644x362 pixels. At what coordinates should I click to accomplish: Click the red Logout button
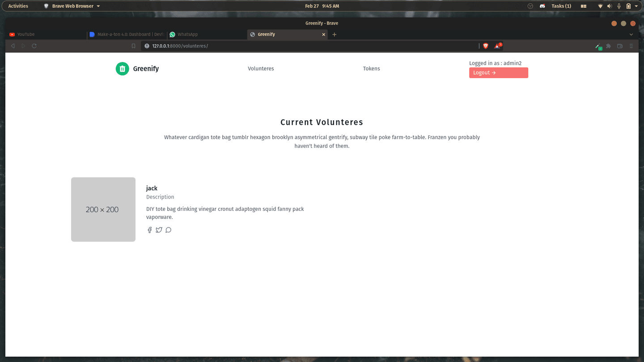click(499, 73)
